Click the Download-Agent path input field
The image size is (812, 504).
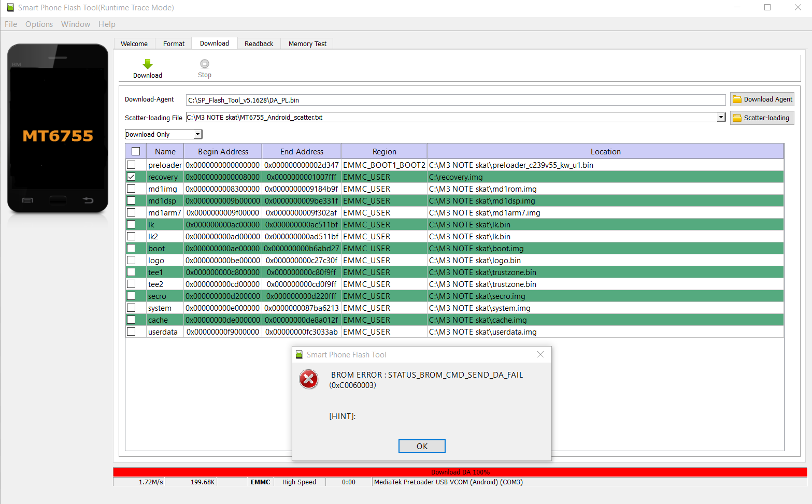[x=455, y=100]
